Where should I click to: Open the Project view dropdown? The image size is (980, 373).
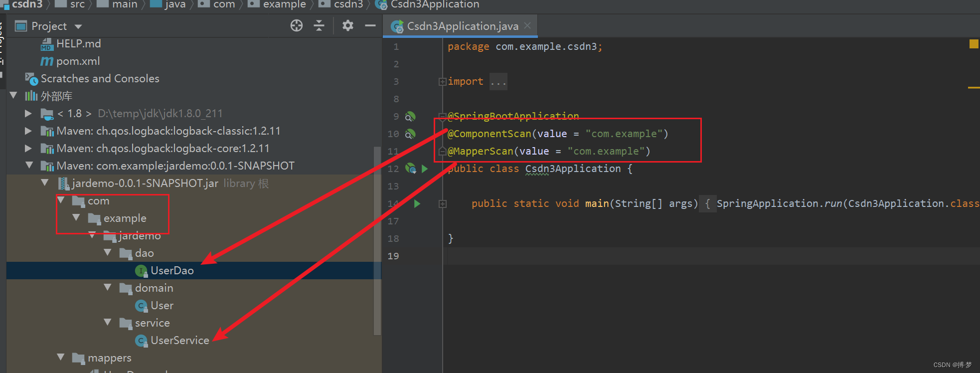78,26
